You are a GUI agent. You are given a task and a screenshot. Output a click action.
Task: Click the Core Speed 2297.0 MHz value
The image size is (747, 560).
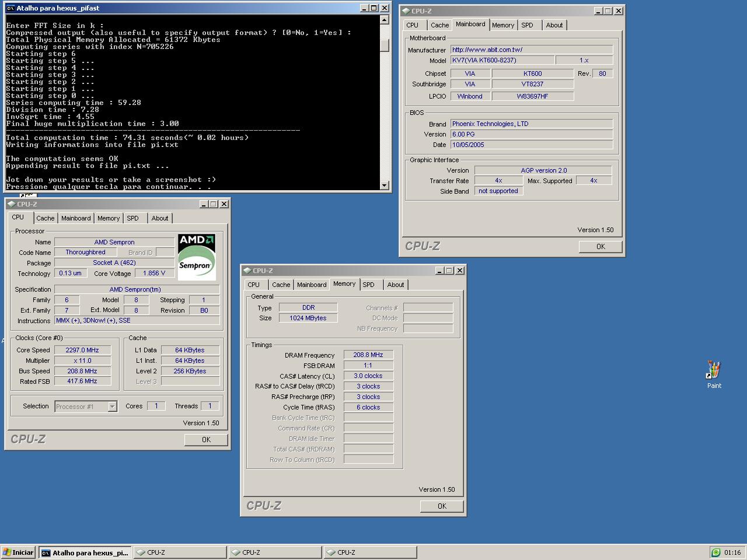pos(83,351)
